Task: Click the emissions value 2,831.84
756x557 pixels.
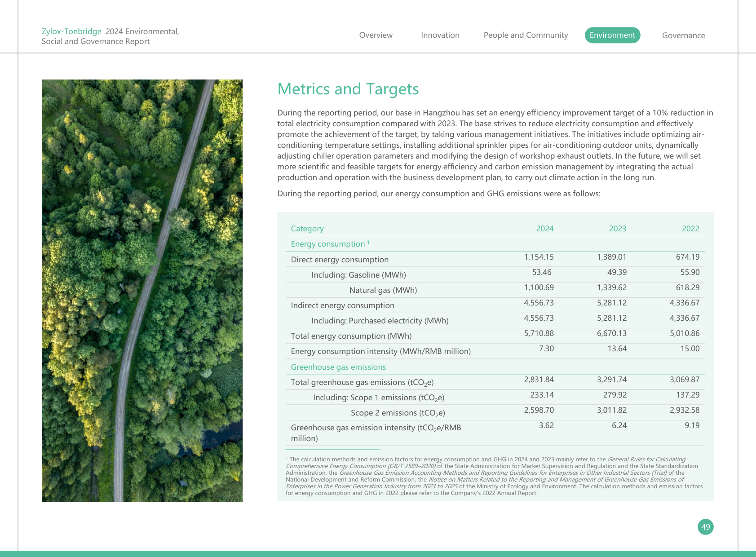Action: pos(539,380)
